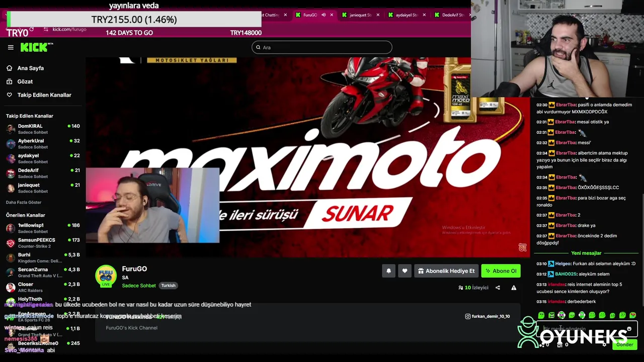The width and height of the screenshot is (644, 362).
Task: Mute the FuruGO tab audio icon
Action: [324, 15]
